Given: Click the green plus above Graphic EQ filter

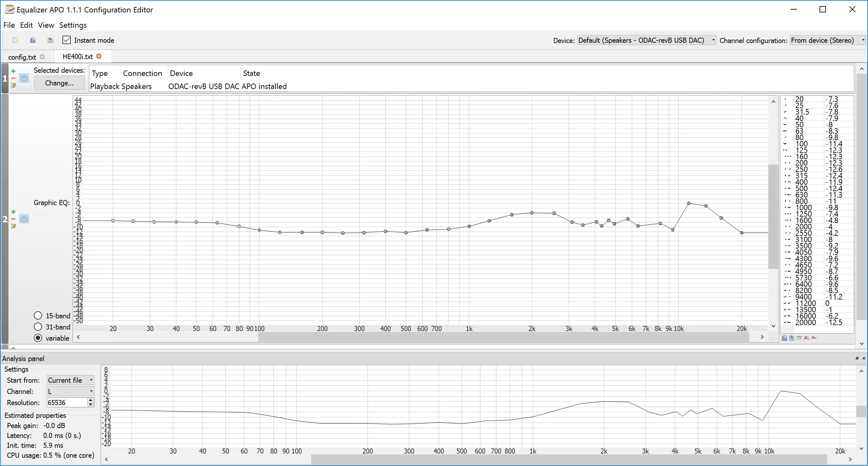Looking at the screenshot, I should coord(13,212).
